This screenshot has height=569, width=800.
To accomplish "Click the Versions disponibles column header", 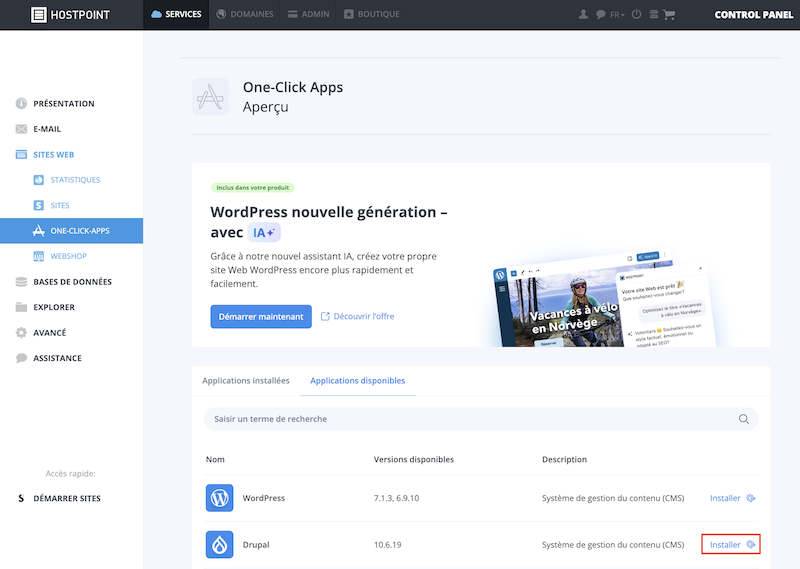I will coord(414,459).
